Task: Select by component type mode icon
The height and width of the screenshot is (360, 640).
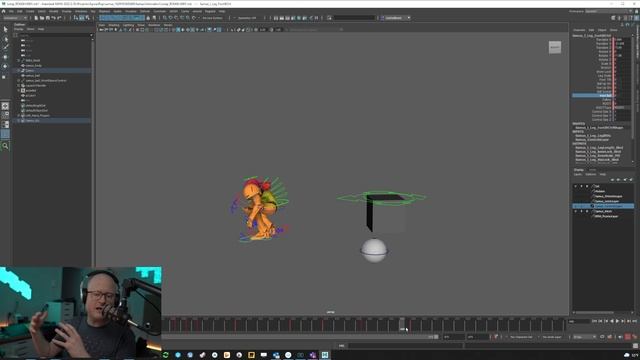Action: pyautogui.click(x=87, y=18)
